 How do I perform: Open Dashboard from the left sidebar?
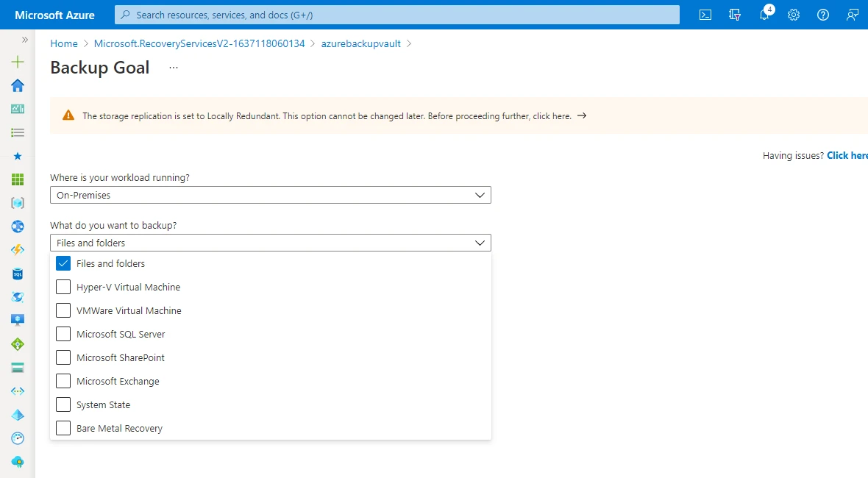pos(17,109)
